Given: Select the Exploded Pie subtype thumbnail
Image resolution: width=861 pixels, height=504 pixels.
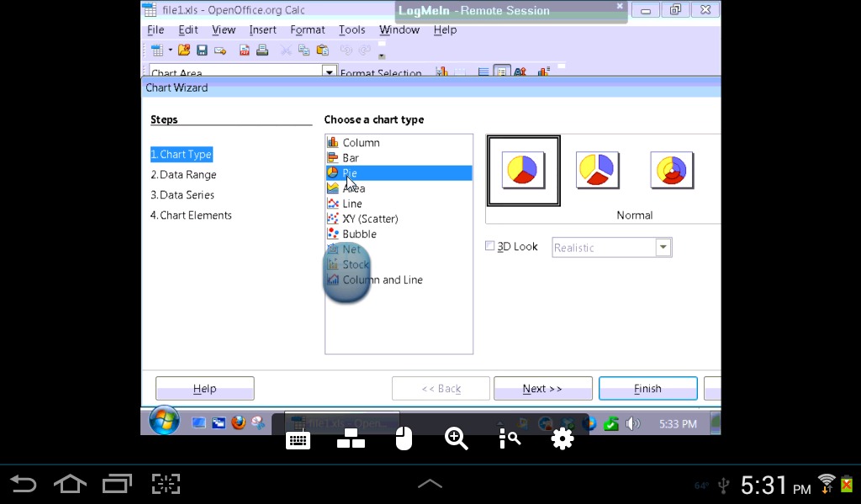Looking at the screenshot, I should click(x=598, y=170).
